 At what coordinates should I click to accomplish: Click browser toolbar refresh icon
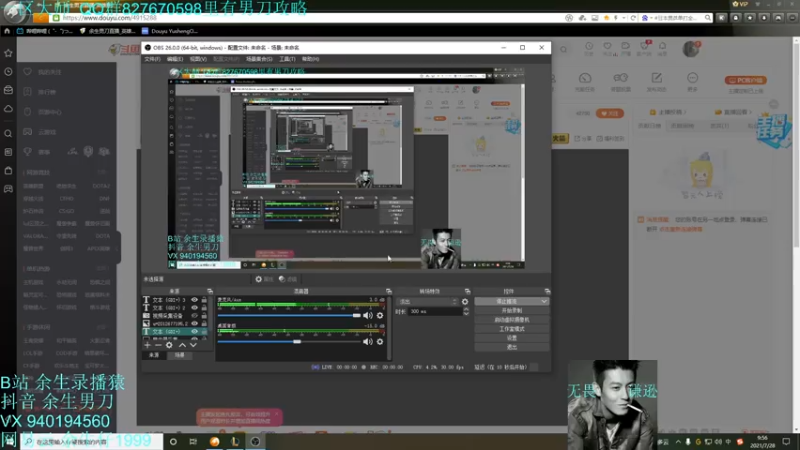633,18
